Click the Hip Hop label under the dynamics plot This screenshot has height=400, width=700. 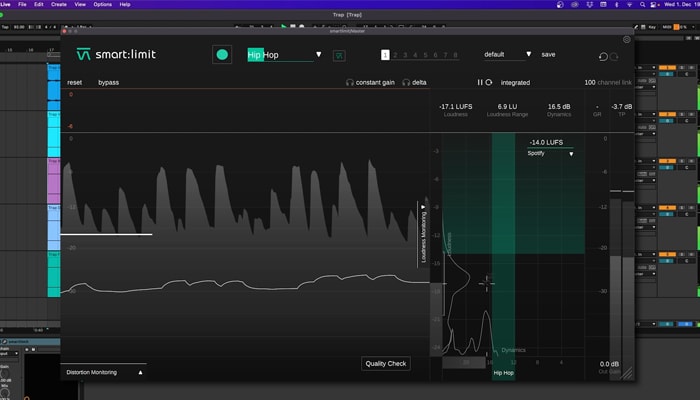[504, 373]
